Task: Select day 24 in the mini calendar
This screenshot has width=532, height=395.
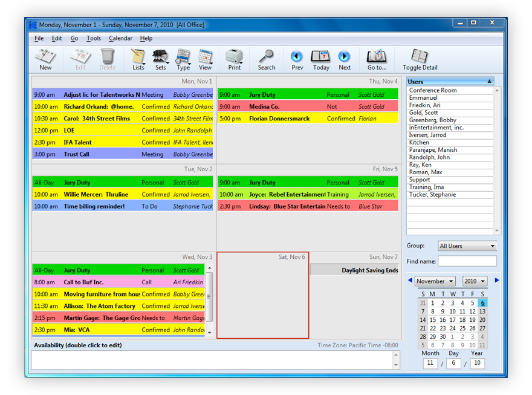Action: pyautogui.click(x=453, y=328)
